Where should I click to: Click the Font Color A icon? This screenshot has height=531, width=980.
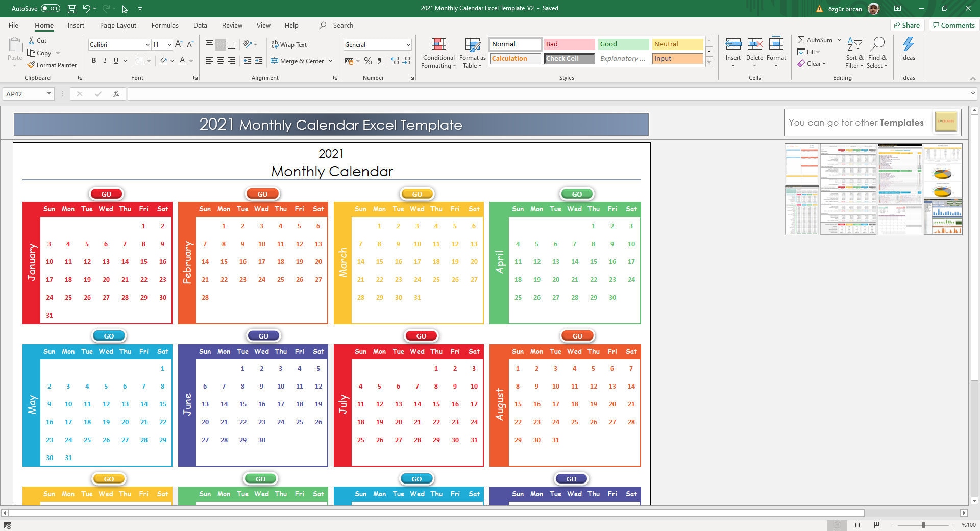pos(182,60)
